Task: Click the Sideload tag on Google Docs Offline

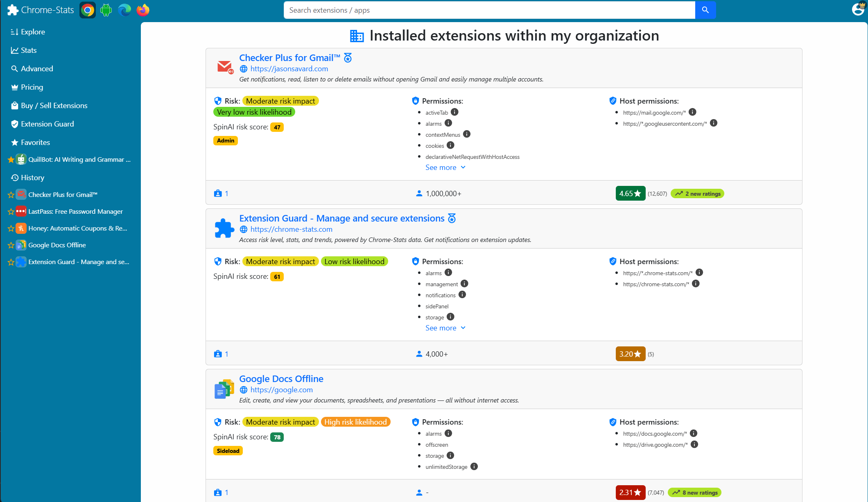Action: [x=228, y=451]
